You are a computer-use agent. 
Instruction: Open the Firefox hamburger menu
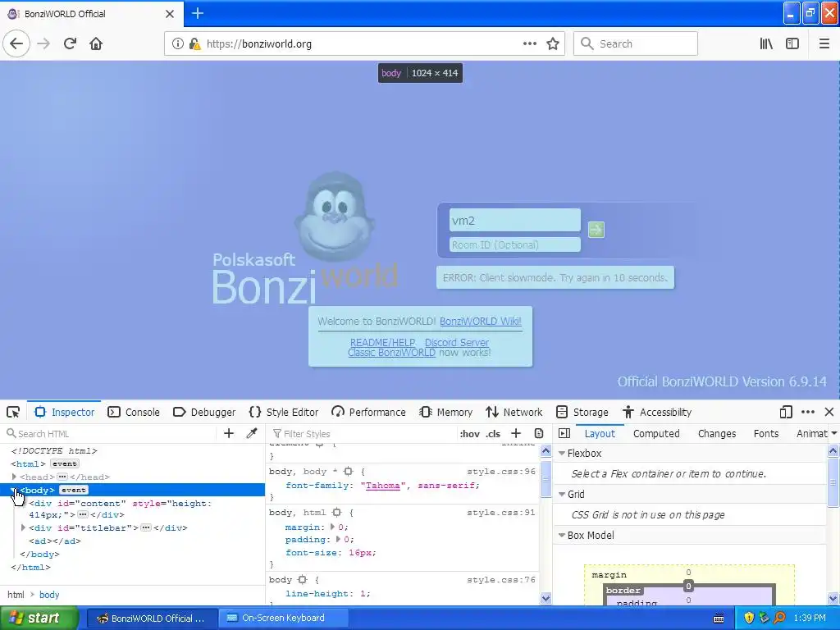click(x=824, y=44)
